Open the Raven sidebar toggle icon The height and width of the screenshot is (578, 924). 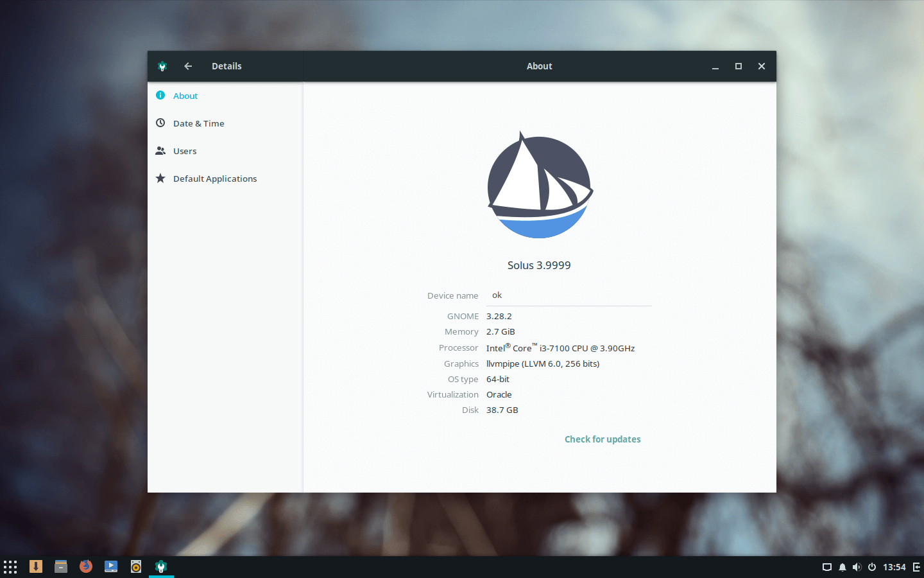click(x=916, y=567)
